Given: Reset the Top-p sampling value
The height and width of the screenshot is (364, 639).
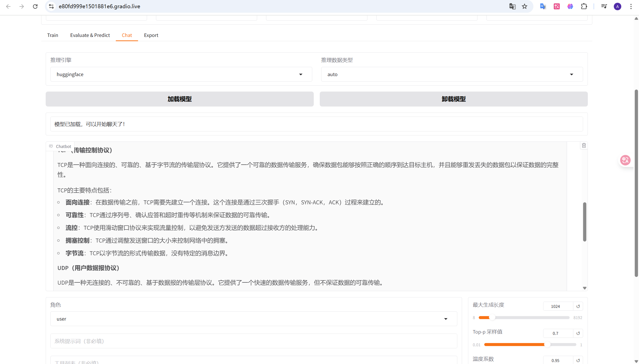Looking at the screenshot, I should [578, 333].
